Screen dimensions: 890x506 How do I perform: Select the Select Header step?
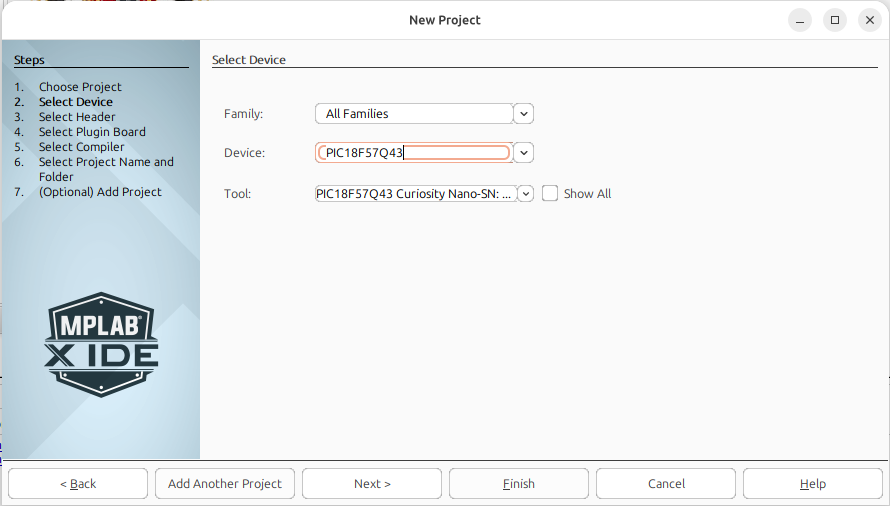77,117
